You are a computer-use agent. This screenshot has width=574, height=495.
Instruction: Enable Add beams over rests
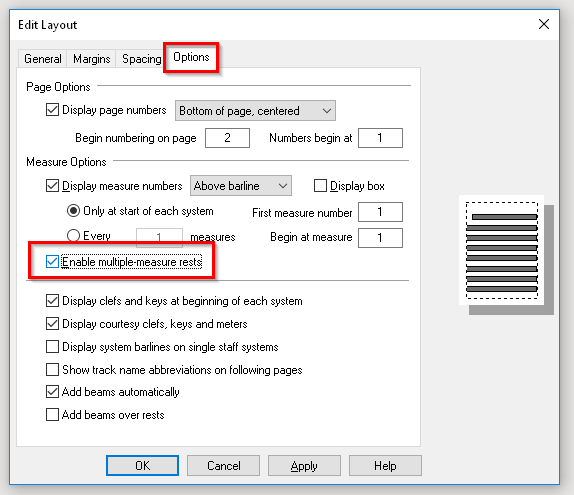[52, 415]
